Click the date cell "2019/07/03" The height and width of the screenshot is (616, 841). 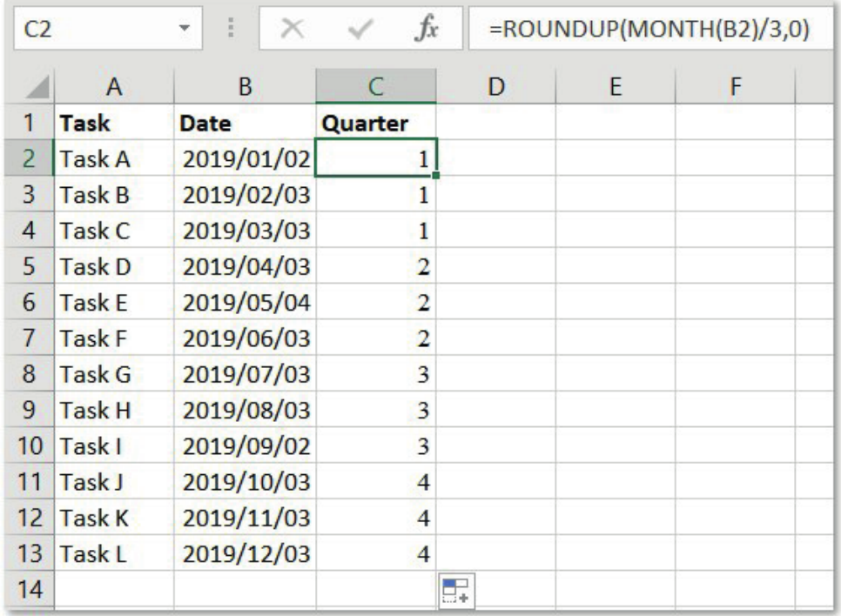(246, 373)
